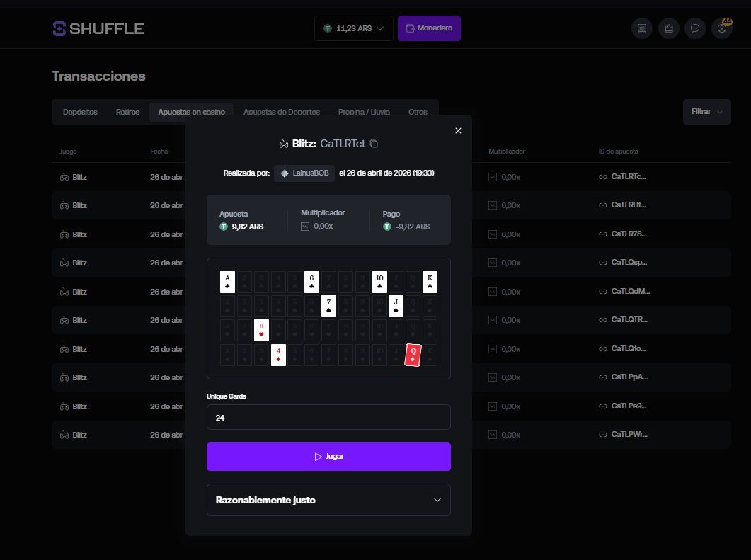Open bet ID link CaTLQTR...

click(x=623, y=320)
